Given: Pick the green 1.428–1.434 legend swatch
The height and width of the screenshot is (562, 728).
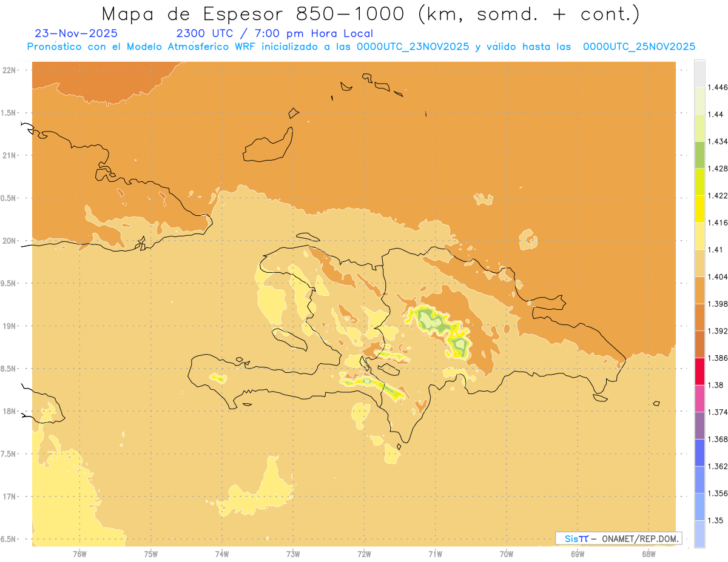Looking at the screenshot, I should click(699, 155).
